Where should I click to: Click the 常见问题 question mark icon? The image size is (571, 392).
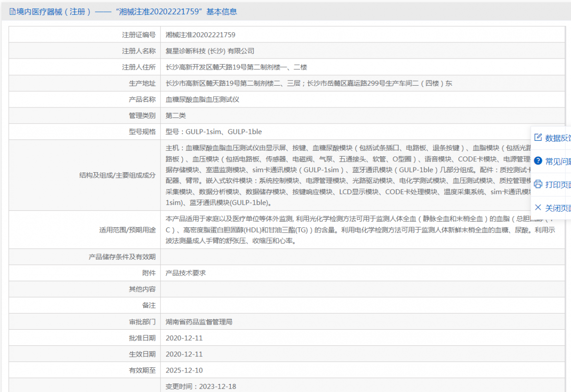(538, 161)
